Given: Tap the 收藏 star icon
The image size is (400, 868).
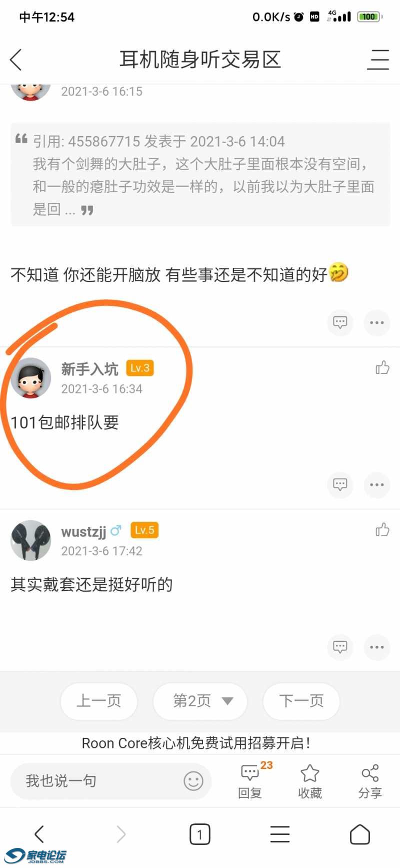Looking at the screenshot, I should pos(310,774).
